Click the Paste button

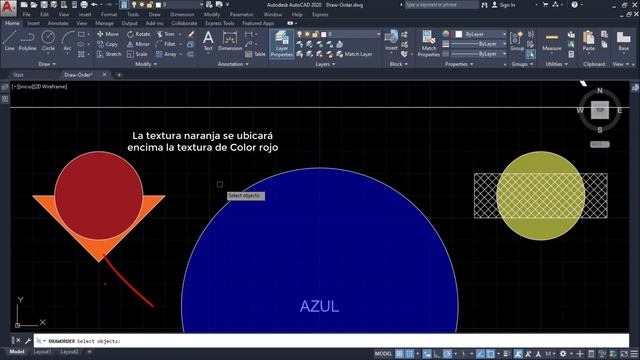(x=589, y=41)
